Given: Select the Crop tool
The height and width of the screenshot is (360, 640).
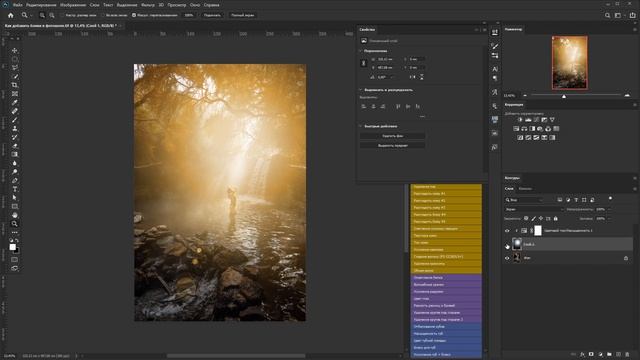Looking at the screenshot, I should coord(15,85).
